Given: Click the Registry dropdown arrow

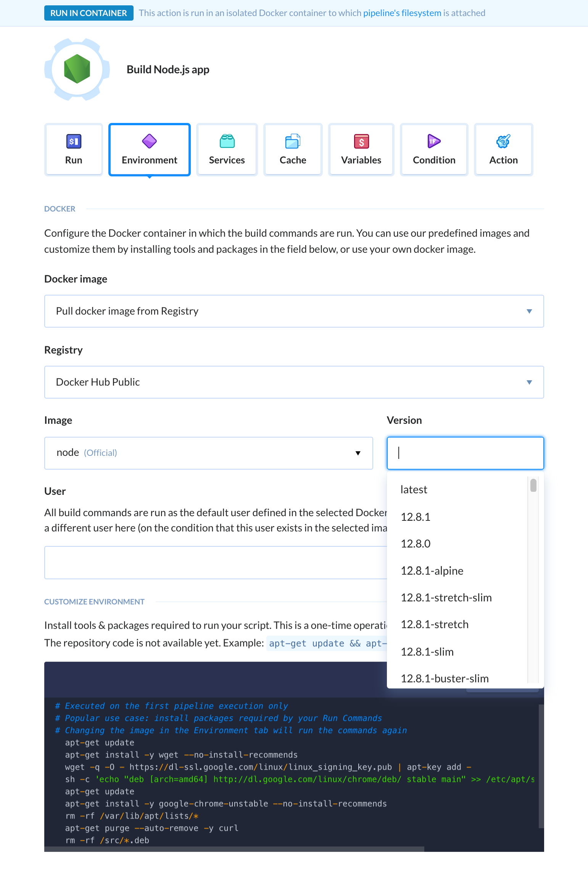Looking at the screenshot, I should click(x=529, y=382).
